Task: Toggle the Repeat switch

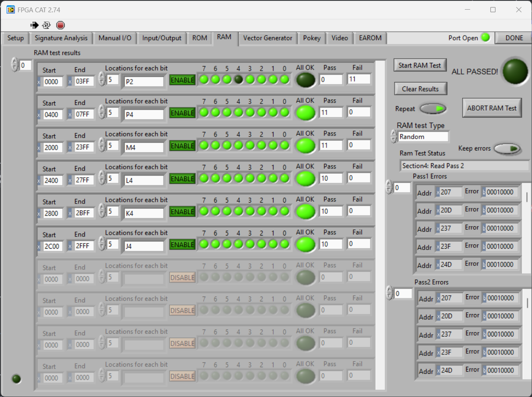Action: (x=433, y=108)
